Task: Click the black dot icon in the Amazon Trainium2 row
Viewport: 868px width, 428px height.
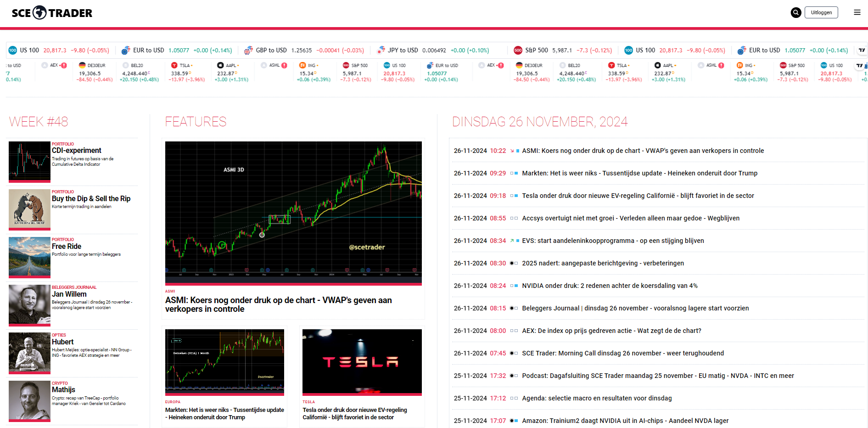Action: coord(512,421)
